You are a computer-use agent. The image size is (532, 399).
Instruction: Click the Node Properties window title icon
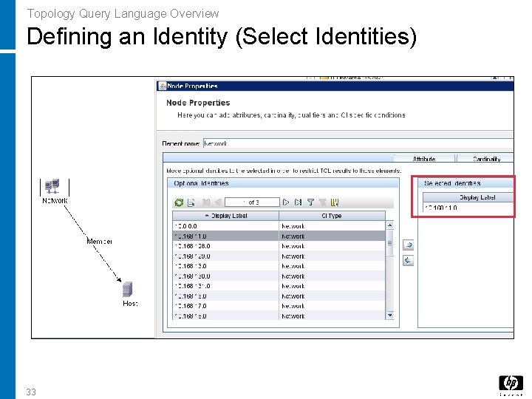[163, 86]
